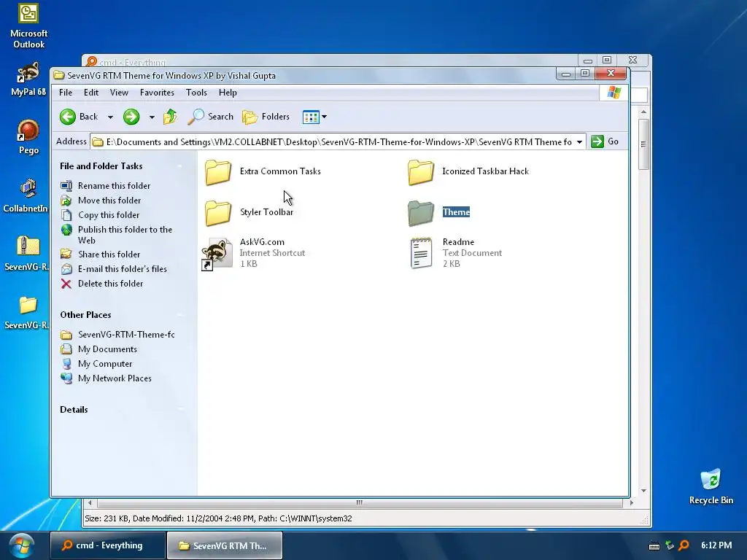Click the red X Delete icon
Screen dimensions: 747x560
tap(66, 284)
